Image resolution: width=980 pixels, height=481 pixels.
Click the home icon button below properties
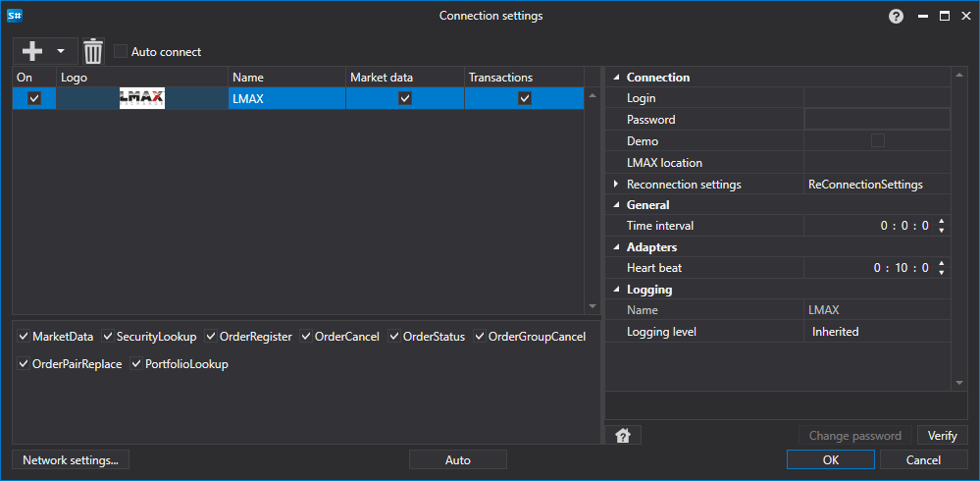[623, 435]
